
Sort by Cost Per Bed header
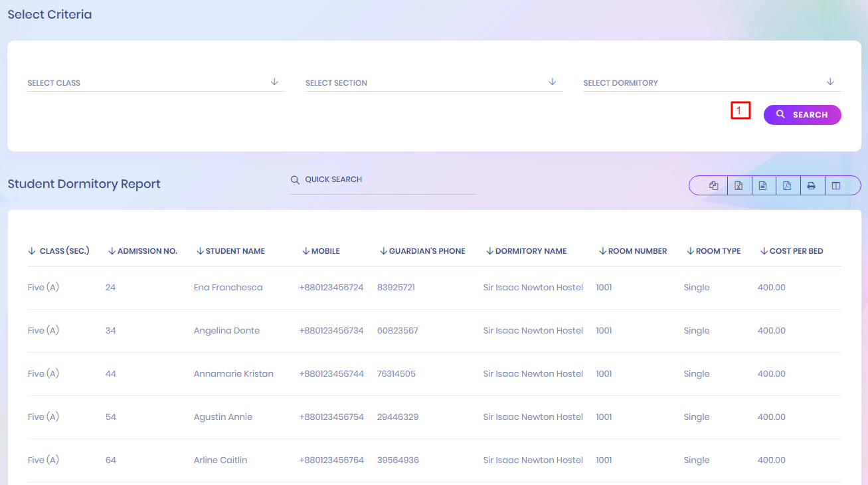tap(796, 251)
